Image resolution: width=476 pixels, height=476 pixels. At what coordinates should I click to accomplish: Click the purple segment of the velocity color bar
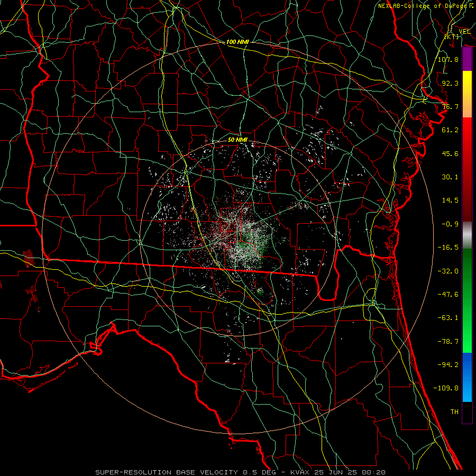click(x=467, y=59)
